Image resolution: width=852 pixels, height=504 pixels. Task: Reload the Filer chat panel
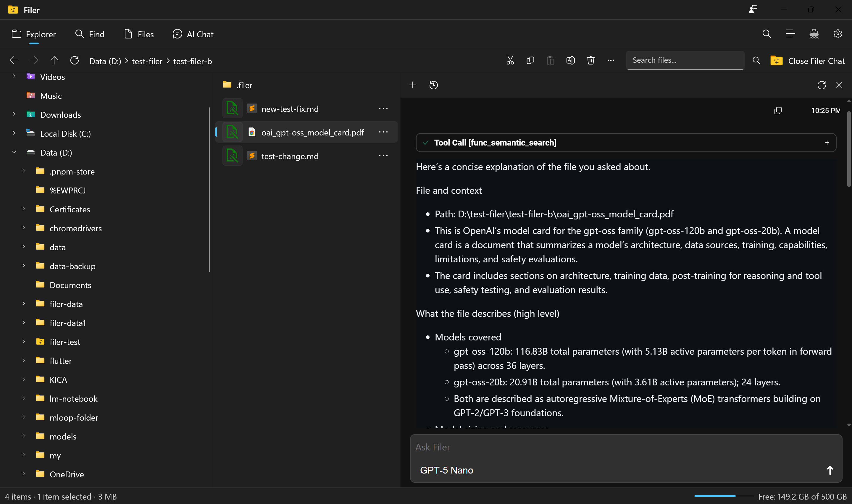[x=822, y=85]
